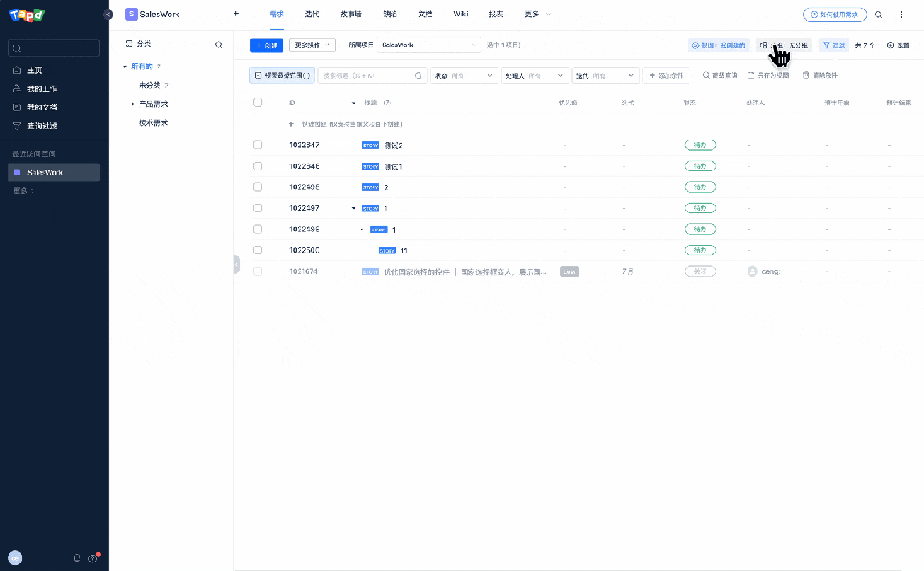Open 设置 gear settings in the toolbar

[897, 45]
